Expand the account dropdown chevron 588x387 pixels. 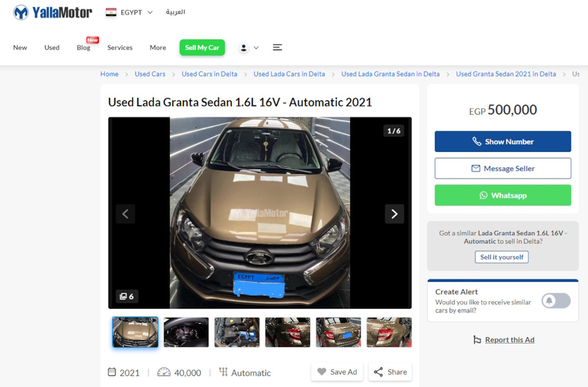[256, 48]
